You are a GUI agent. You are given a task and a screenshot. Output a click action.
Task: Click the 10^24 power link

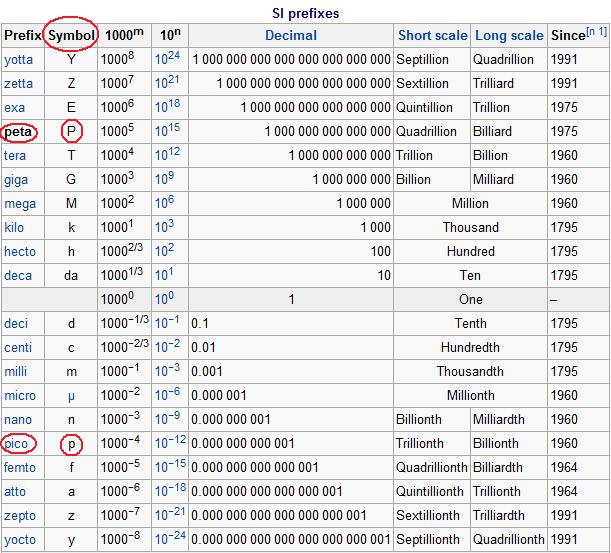167,59
